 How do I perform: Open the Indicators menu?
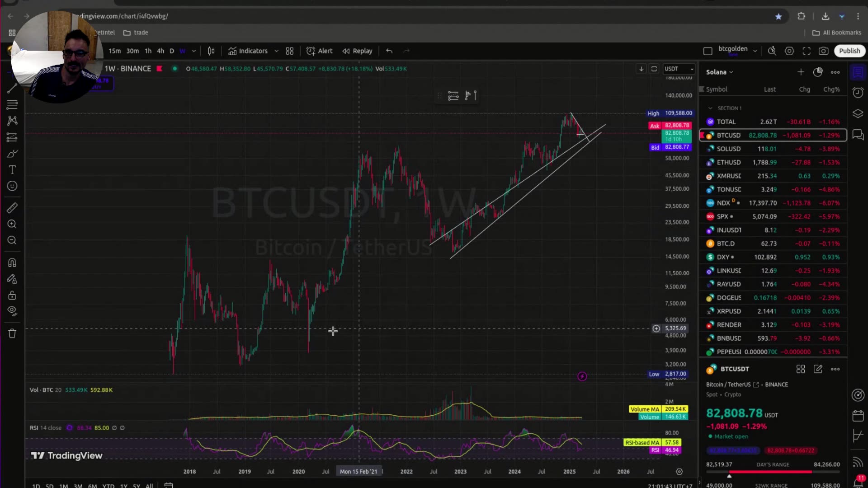252,51
